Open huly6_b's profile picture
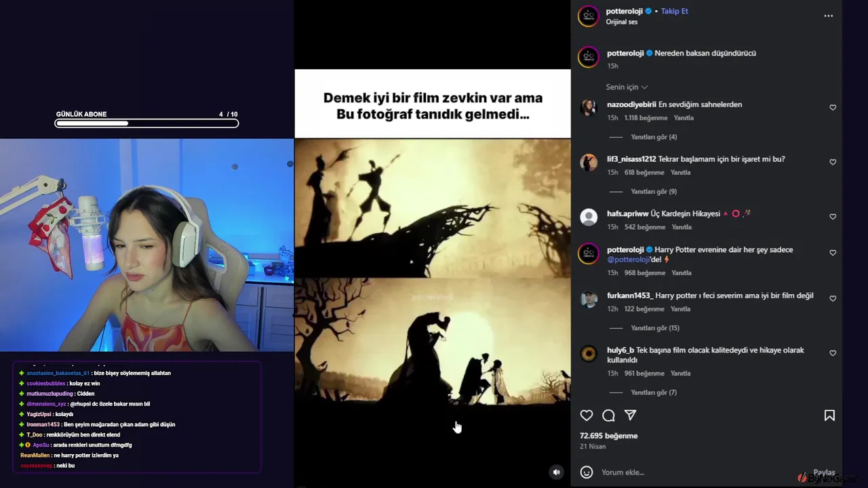868x488 pixels. 589,354
